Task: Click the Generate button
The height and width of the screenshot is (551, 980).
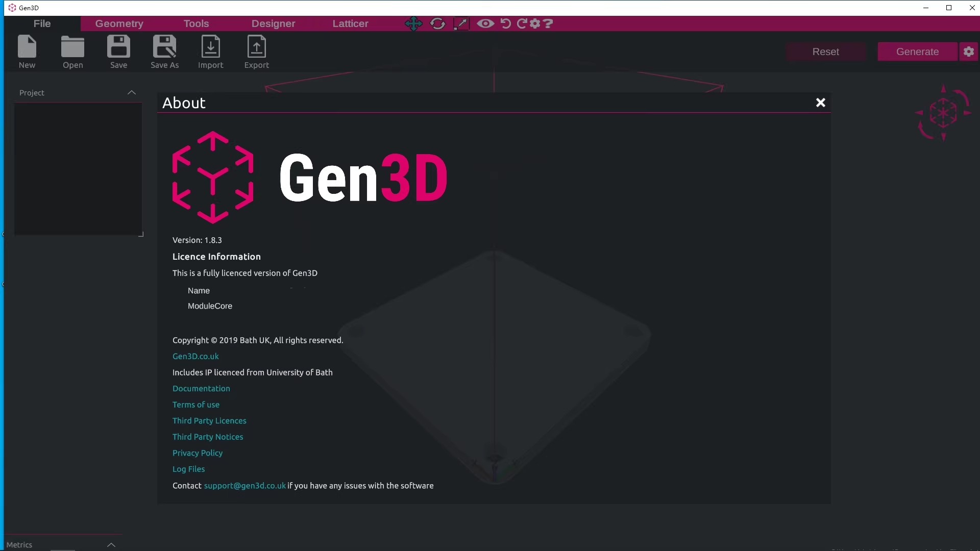Action: click(x=917, y=52)
